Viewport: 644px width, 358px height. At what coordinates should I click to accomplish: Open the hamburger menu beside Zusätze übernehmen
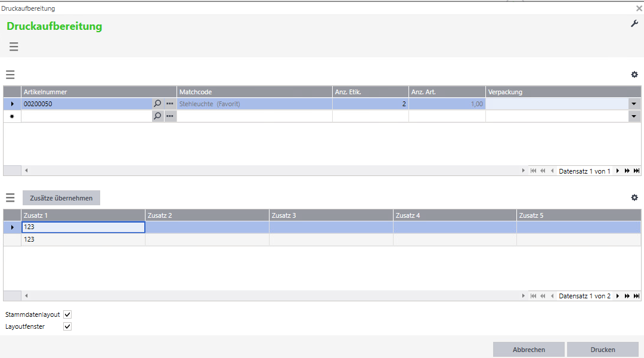pyautogui.click(x=10, y=197)
